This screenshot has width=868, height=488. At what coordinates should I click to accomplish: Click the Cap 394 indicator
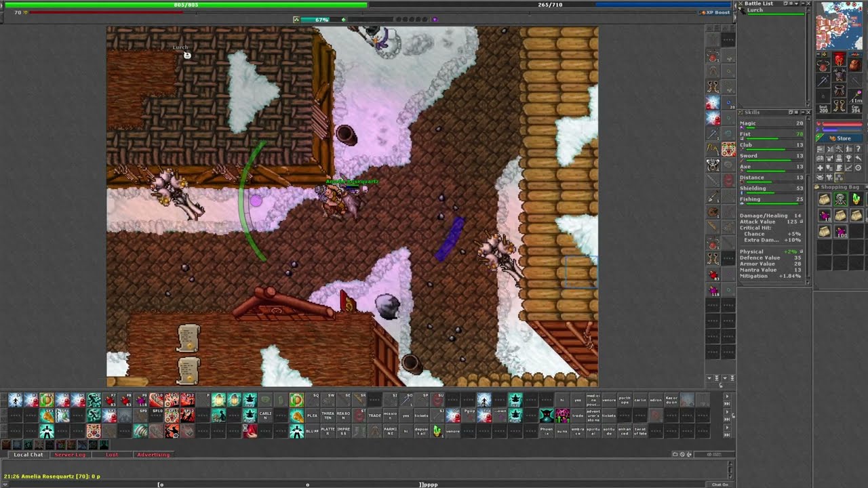[856, 108]
